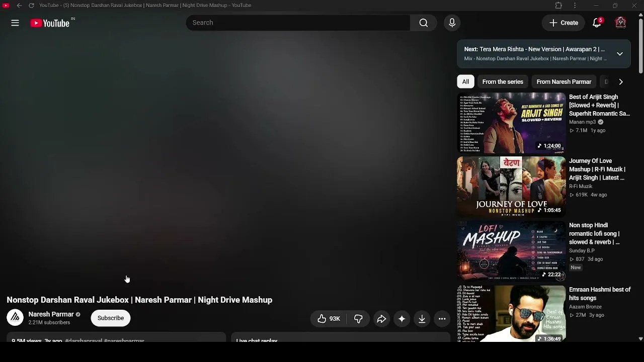
Task: Click the Sunday B.P channel name
Action: (582, 251)
